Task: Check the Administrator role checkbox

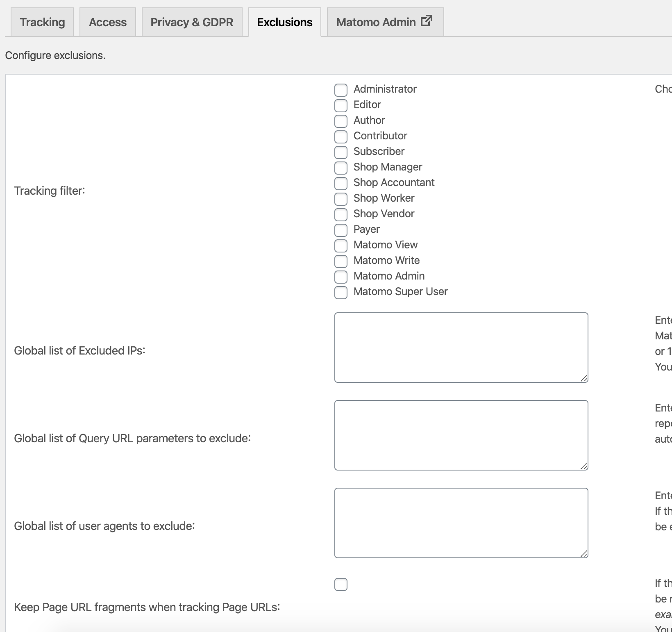Action: click(341, 90)
